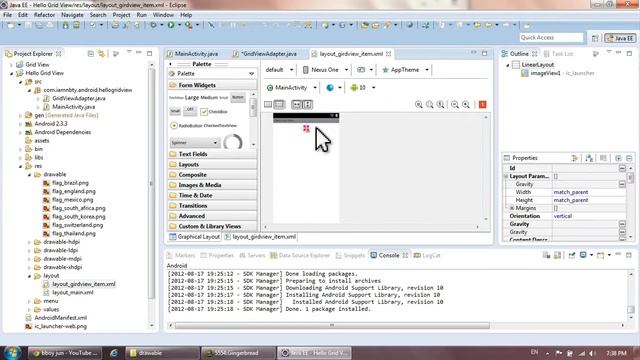Viewport: 640px width, 360px height.
Task: Open the Project menu
Action: pos(121,15)
